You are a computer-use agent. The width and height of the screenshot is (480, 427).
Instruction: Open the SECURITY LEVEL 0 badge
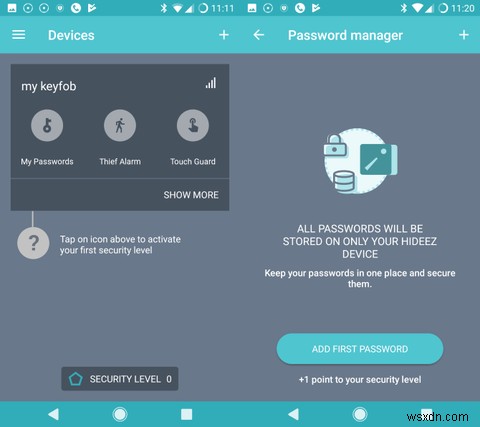(120, 379)
